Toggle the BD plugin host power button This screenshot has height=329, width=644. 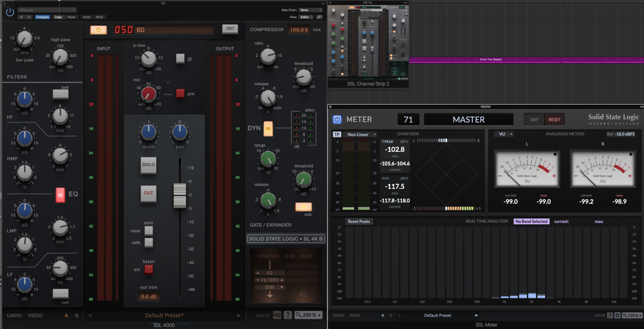pyautogui.click(x=10, y=12)
